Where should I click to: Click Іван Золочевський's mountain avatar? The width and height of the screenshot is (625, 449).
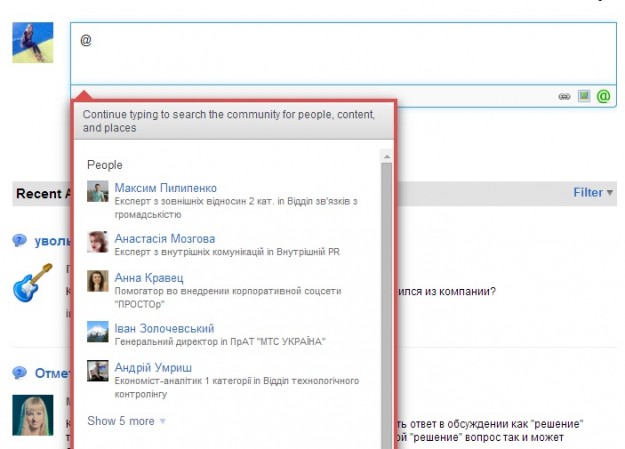pyautogui.click(x=97, y=331)
